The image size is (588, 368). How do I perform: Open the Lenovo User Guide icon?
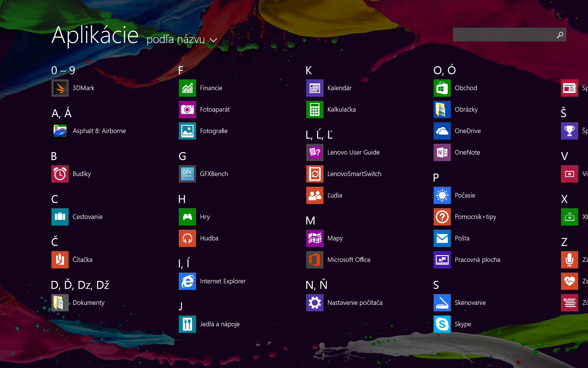tap(315, 152)
